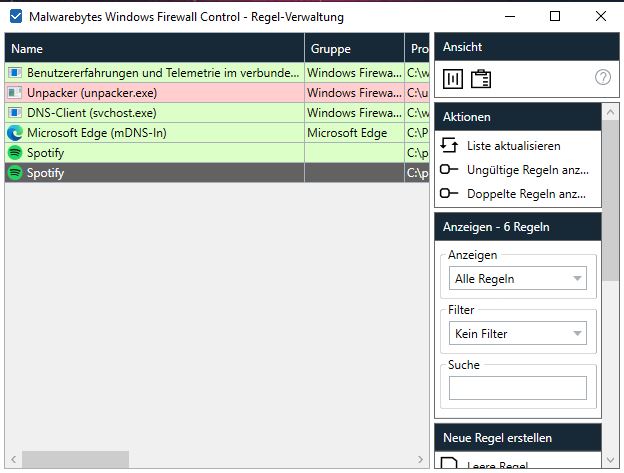Image resolution: width=624 pixels, height=473 pixels.
Task: Click the left arrow of horizontal scrollbar
Action: click(x=14, y=459)
